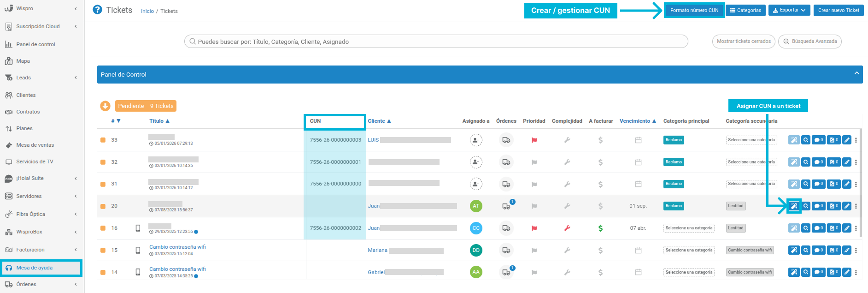Click the AA assignee avatar on ticket 14
The height and width of the screenshot is (293, 868).
(x=476, y=272)
